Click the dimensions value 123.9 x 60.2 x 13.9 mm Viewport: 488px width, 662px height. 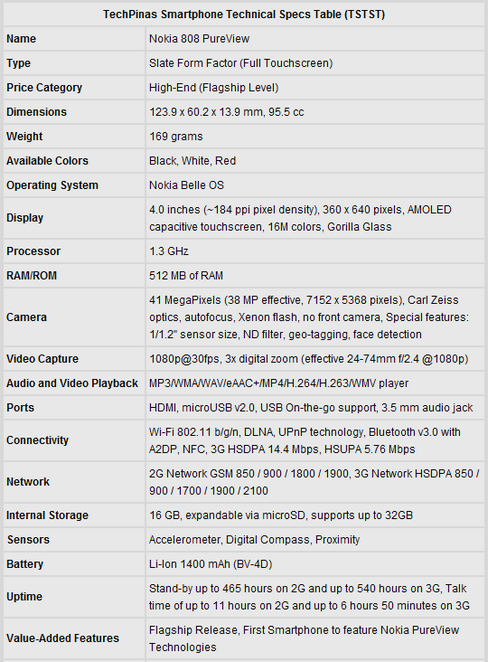226,112
